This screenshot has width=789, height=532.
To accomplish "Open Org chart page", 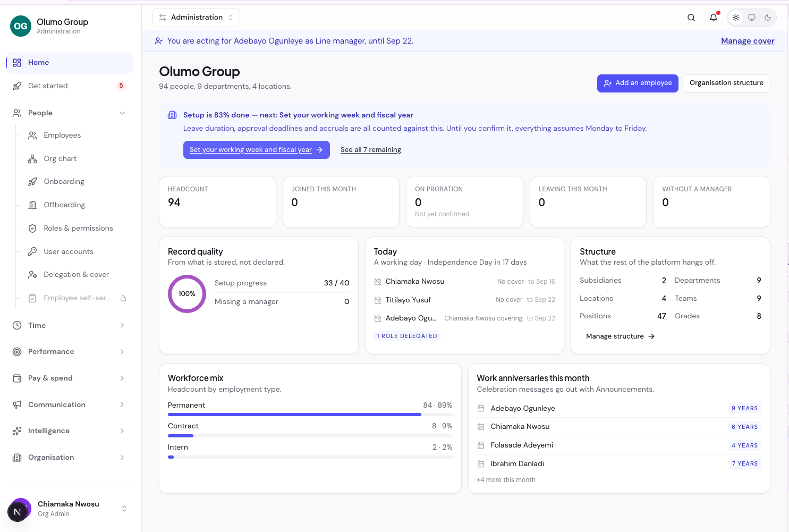I will point(77,159).
